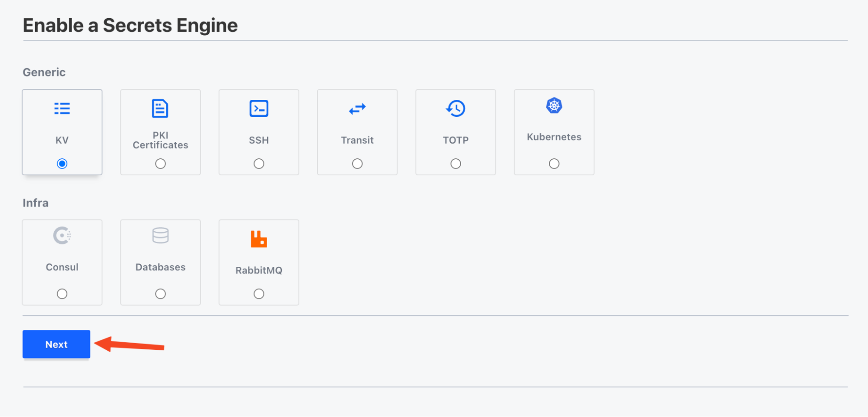Click the KV list icon
Viewport: 868px width, 417px height.
click(62, 108)
